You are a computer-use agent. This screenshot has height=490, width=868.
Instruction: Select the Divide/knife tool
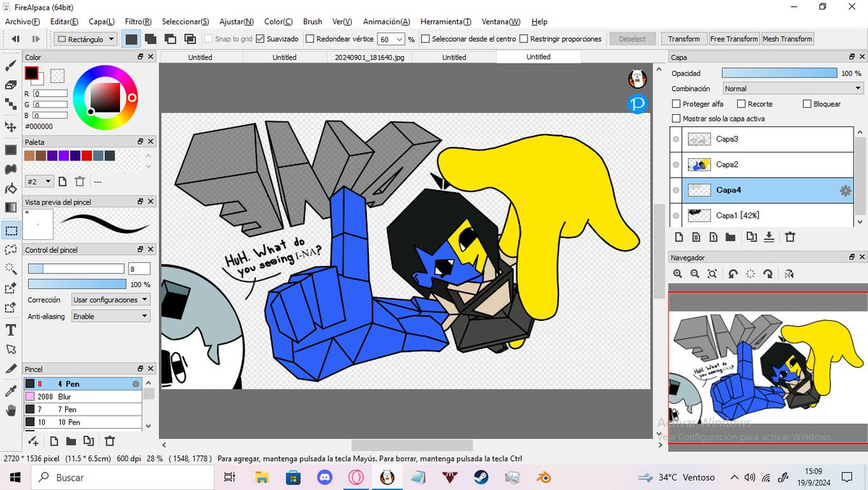[x=11, y=368]
